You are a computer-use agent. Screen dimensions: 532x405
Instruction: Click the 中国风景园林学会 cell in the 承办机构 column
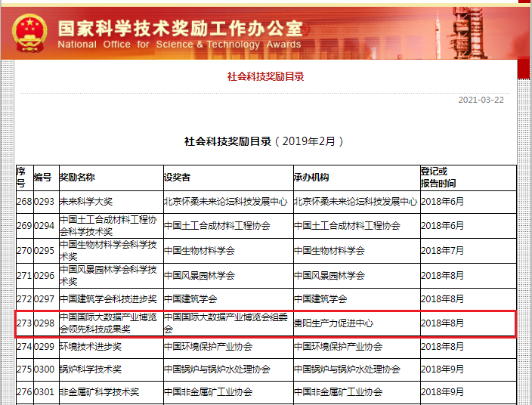329,275
